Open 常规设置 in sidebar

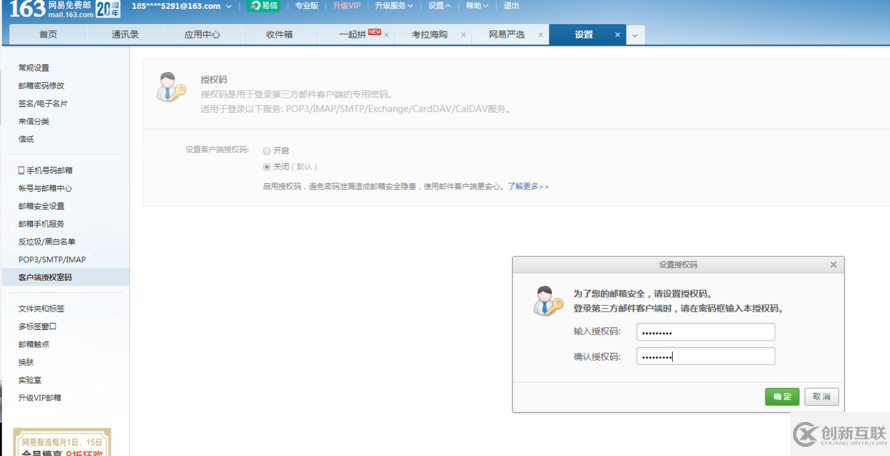pos(33,68)
